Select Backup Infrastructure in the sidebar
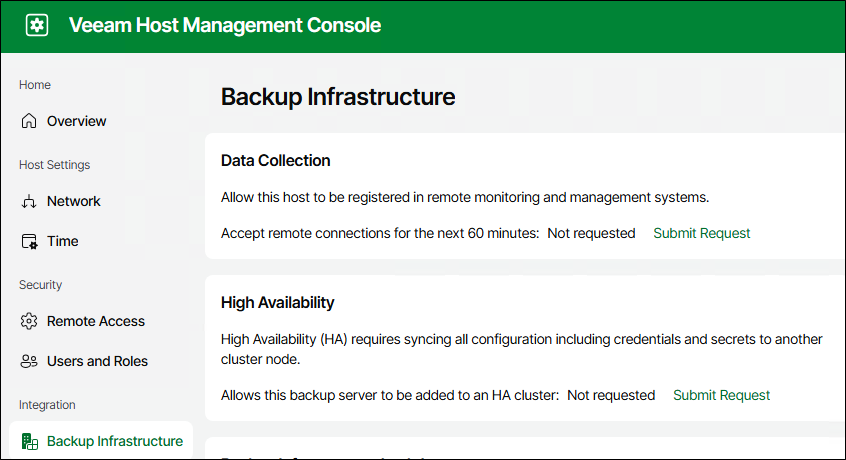846x460 pixels. point(114,441)
